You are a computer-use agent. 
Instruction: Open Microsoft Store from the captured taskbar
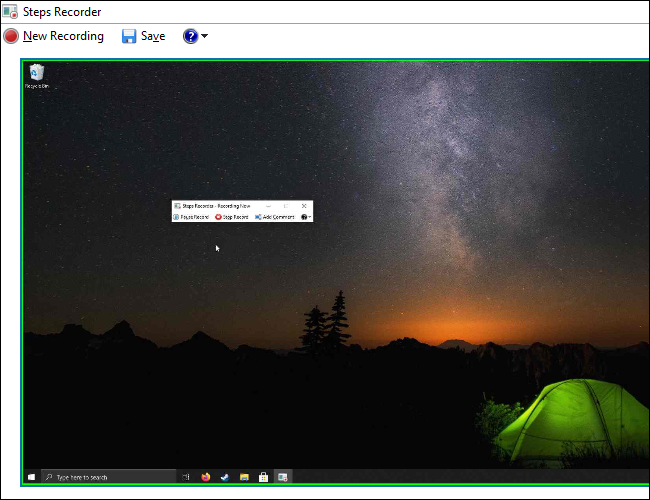pyautogui.click(x=263, y=477)
